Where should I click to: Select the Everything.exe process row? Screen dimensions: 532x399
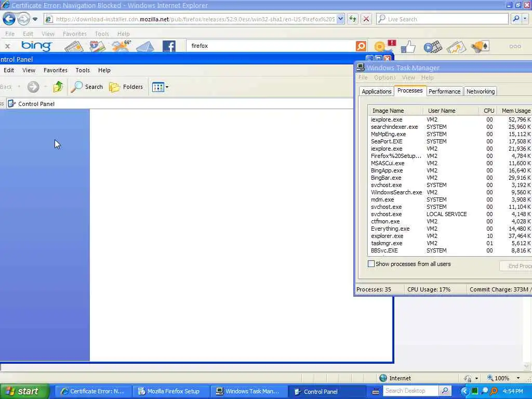tap(450, 229)
